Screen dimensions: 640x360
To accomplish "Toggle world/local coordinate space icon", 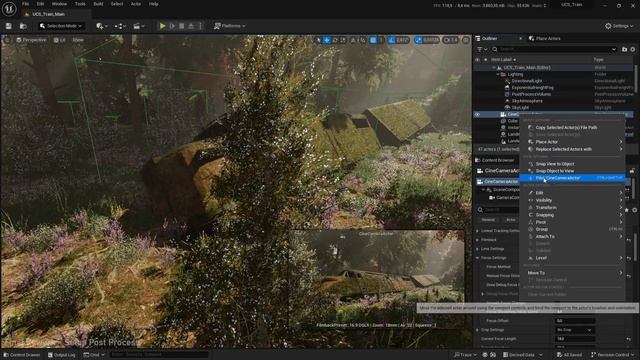I will [353, 40].
